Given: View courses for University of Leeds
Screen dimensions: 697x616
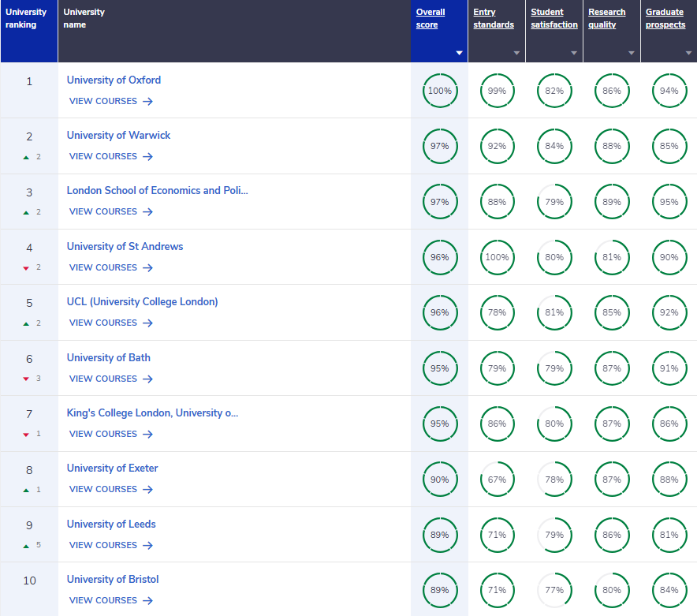Looking at the screenshot, I should (111, 545).
